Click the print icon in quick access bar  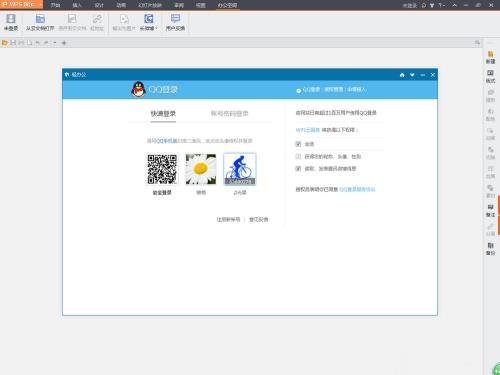click(21, 43)
